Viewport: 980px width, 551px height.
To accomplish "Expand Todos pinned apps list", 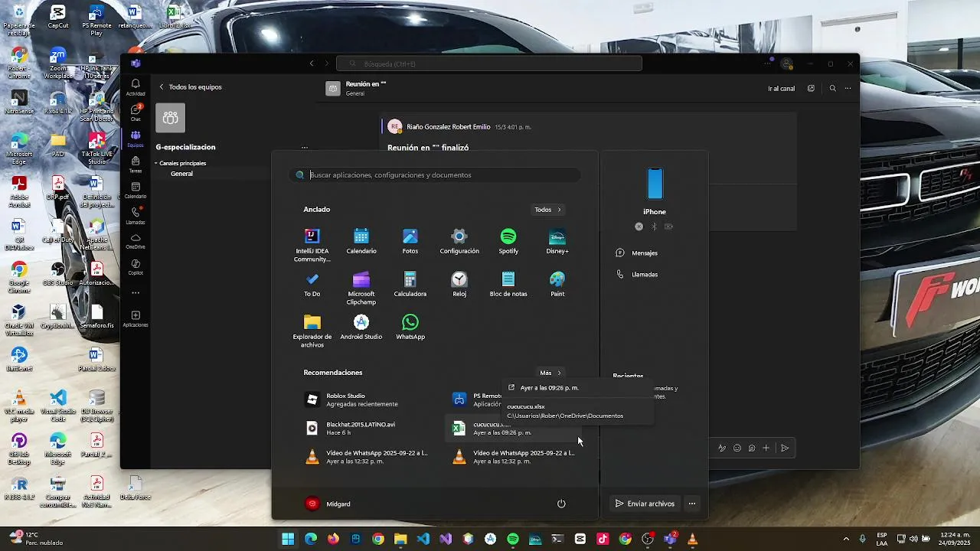I will click(x=548, y=210).
